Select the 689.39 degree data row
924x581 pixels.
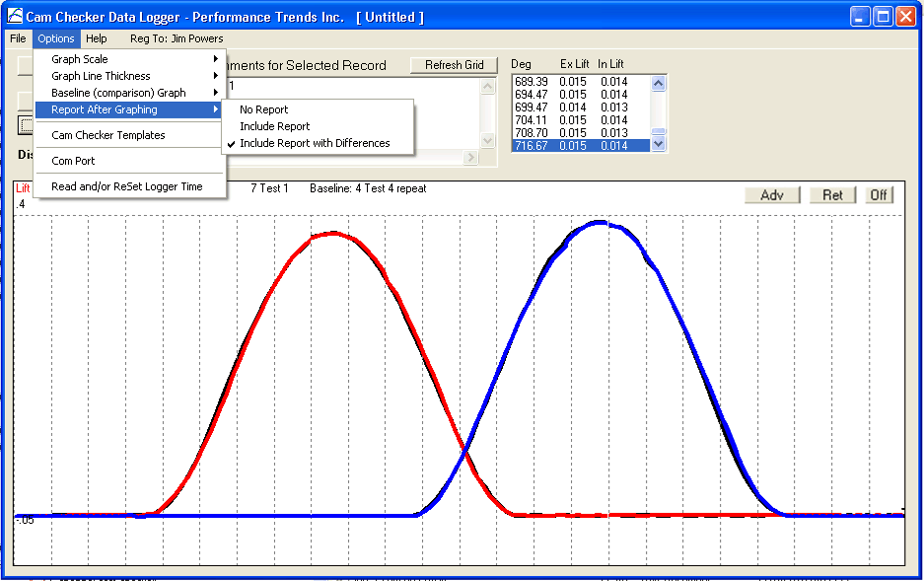click(x=581, y=81)
